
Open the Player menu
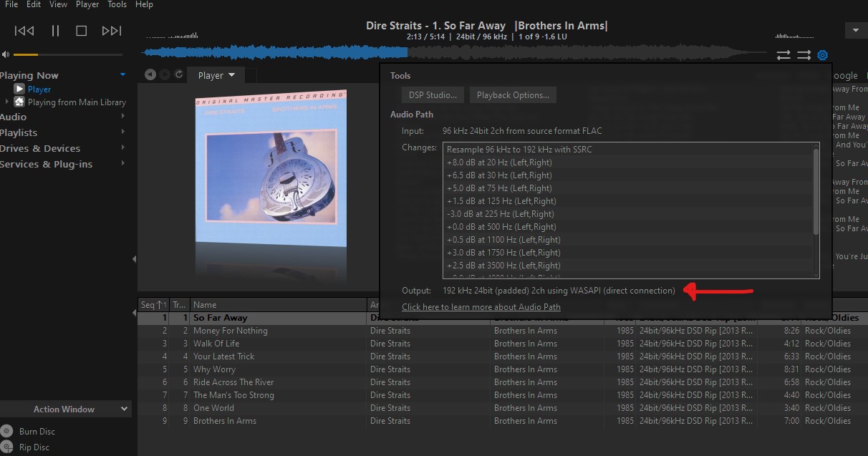[x=87, y=4]
